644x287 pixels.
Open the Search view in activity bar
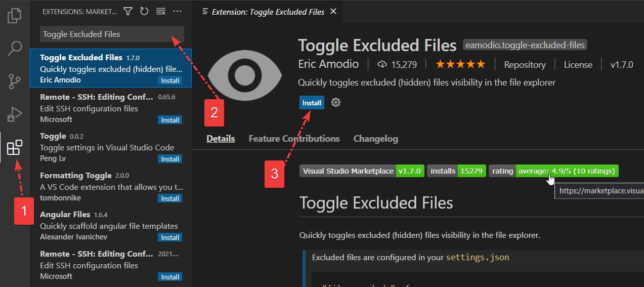pyautogui.click(x=14, y=48)
